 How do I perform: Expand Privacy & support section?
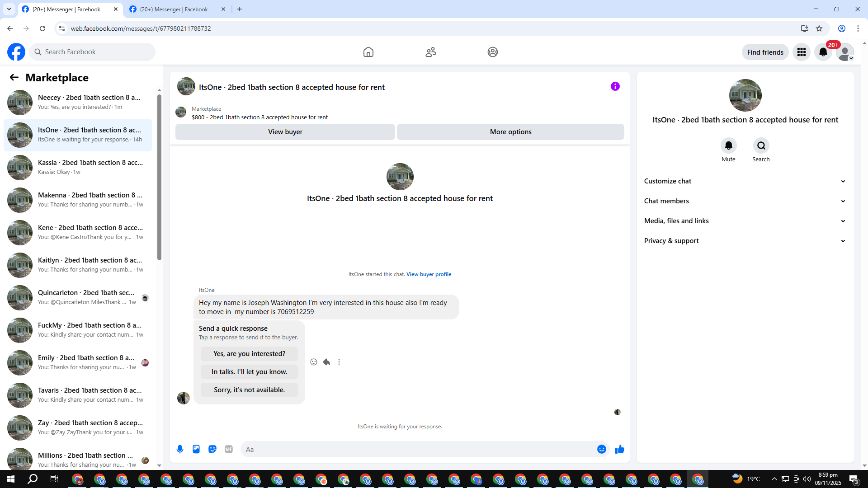745,241
